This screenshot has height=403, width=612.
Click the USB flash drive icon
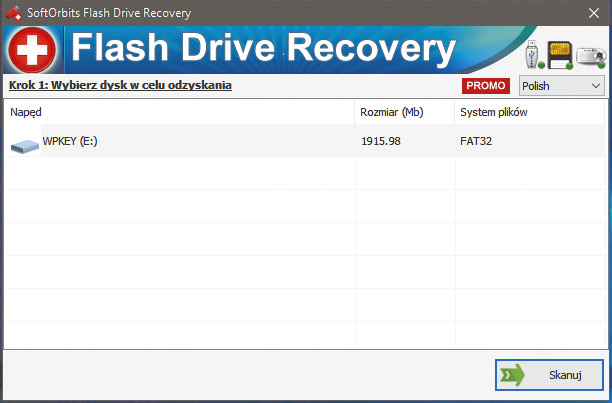(533, 53)
